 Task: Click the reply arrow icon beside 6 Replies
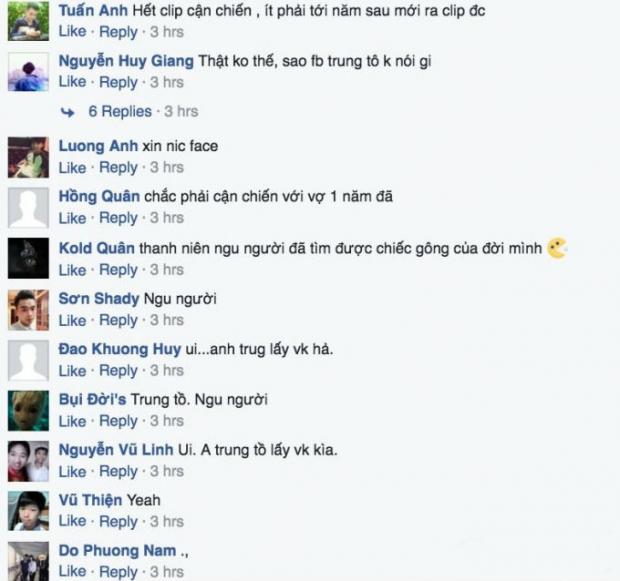tap(68, 113)
